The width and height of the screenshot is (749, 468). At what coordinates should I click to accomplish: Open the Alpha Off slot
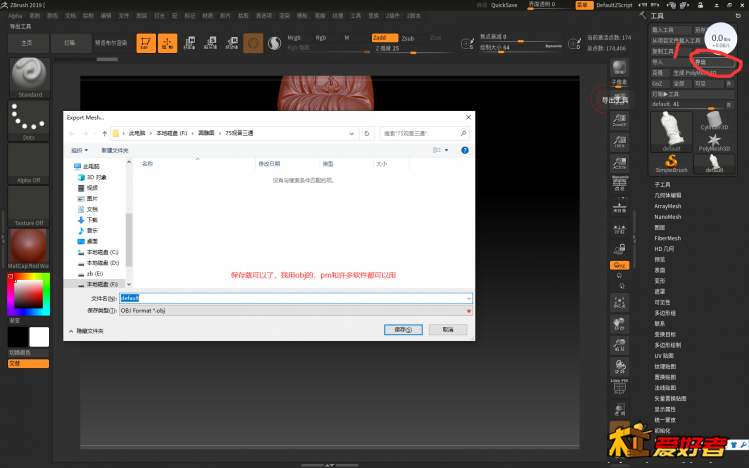pyautogui.click(x=29, y=163)
